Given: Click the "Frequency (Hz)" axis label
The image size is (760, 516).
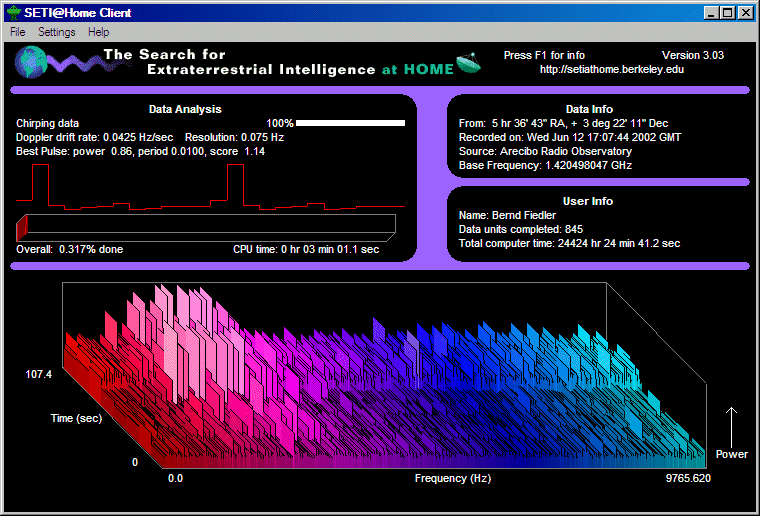Looking at the screenshot, I should click(x=453, y=479).
